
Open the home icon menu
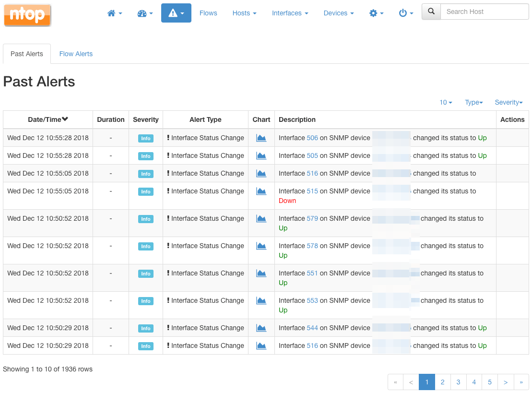115,13
